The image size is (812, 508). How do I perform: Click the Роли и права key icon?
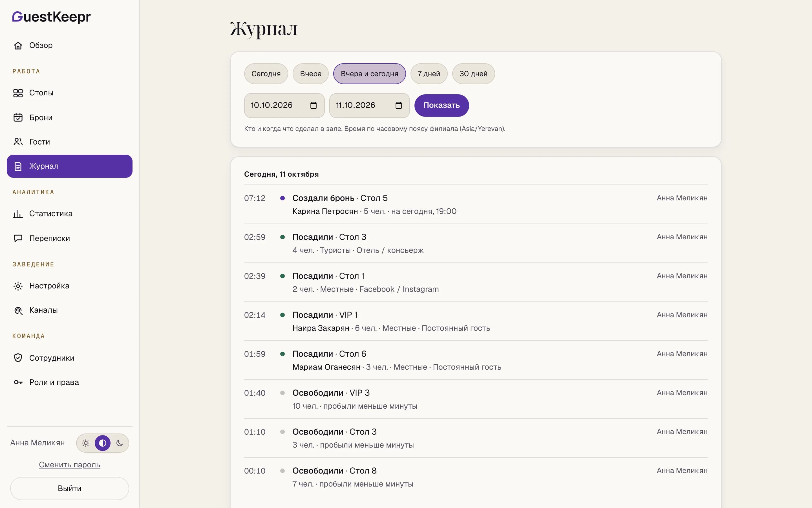point(18,382)
